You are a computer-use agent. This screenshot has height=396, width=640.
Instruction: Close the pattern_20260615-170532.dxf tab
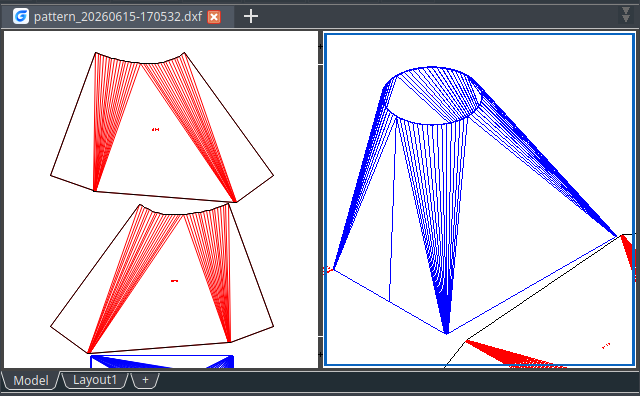[x=214, y=17]
